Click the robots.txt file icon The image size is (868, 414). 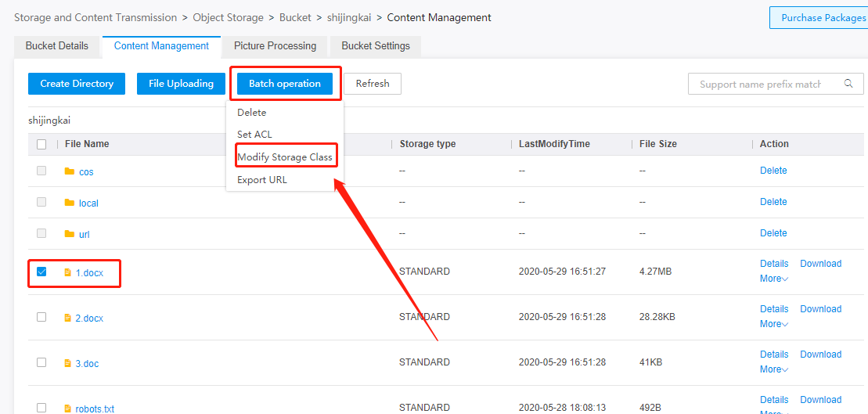tap(67, 409)
